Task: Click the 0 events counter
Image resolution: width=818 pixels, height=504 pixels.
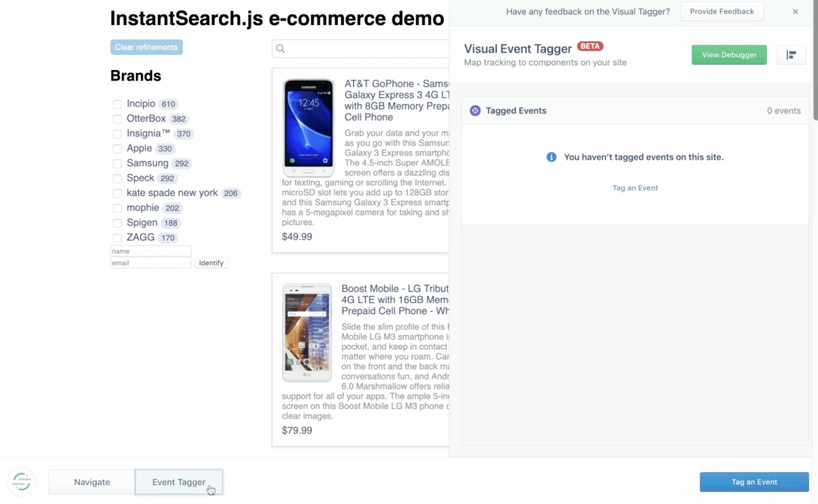Action: 784,111
